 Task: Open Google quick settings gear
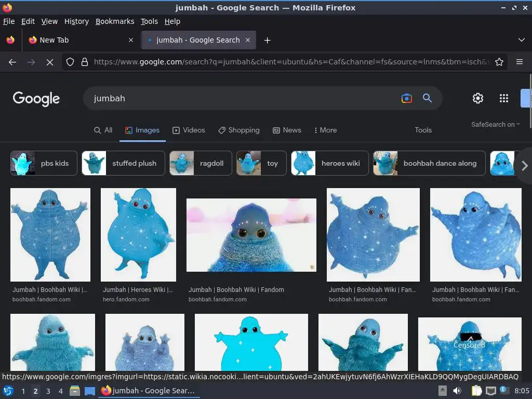pos(478,98)
